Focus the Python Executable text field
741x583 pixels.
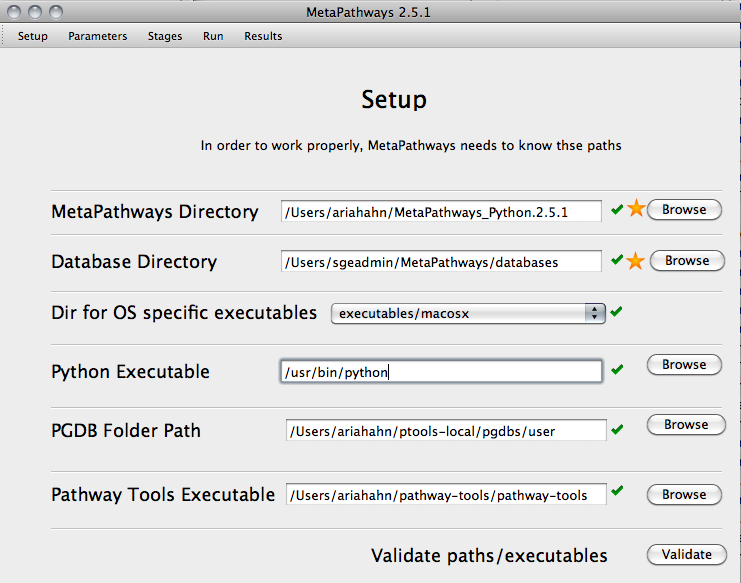point(441,371)
